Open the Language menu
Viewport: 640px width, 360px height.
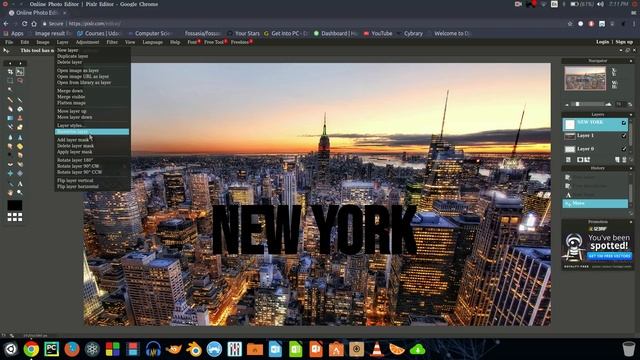coord(153,42)
